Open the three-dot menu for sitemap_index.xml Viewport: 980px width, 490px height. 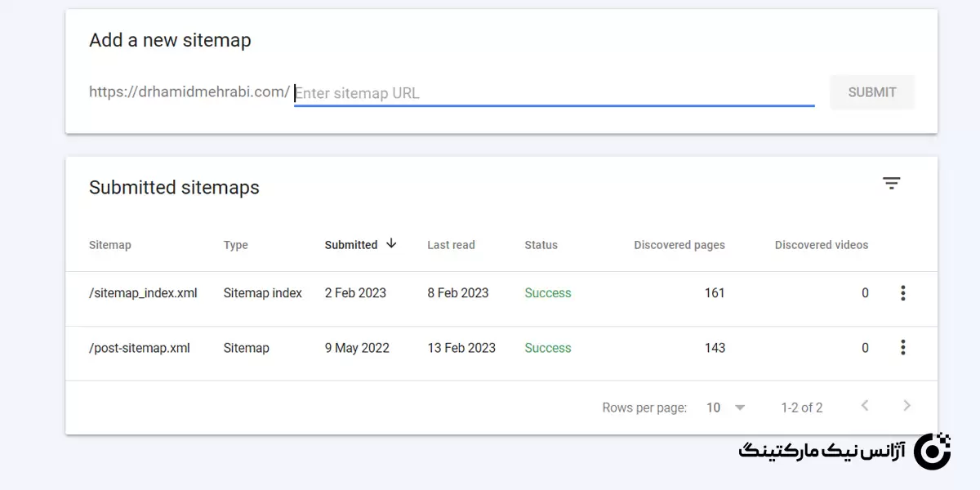pyautogui.click(x=903, y=292)
